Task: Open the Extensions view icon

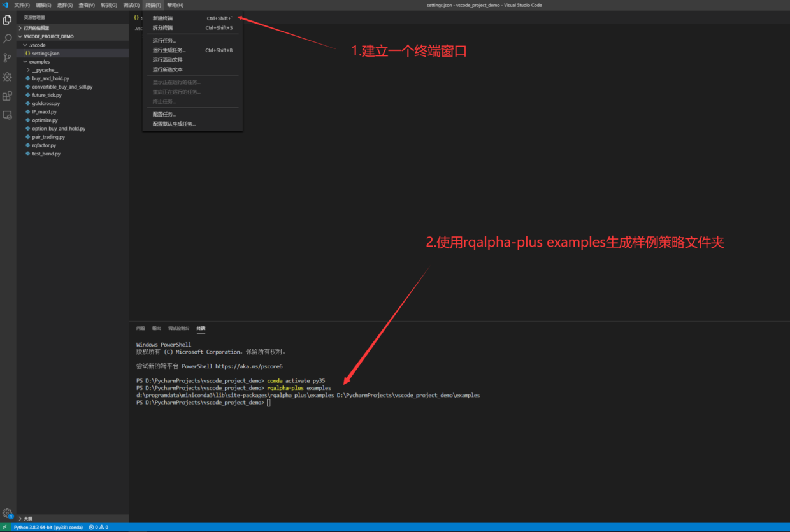Action: (7, 96)
